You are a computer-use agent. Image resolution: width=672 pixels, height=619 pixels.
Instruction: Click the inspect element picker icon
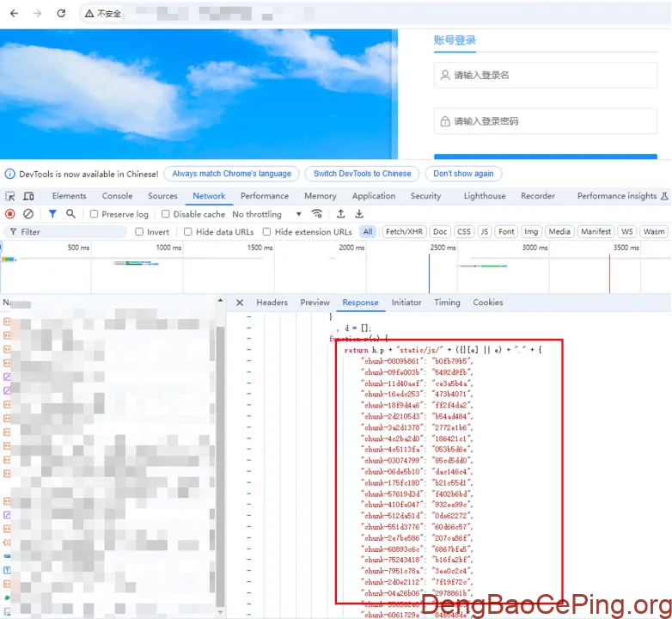[10, 196]
